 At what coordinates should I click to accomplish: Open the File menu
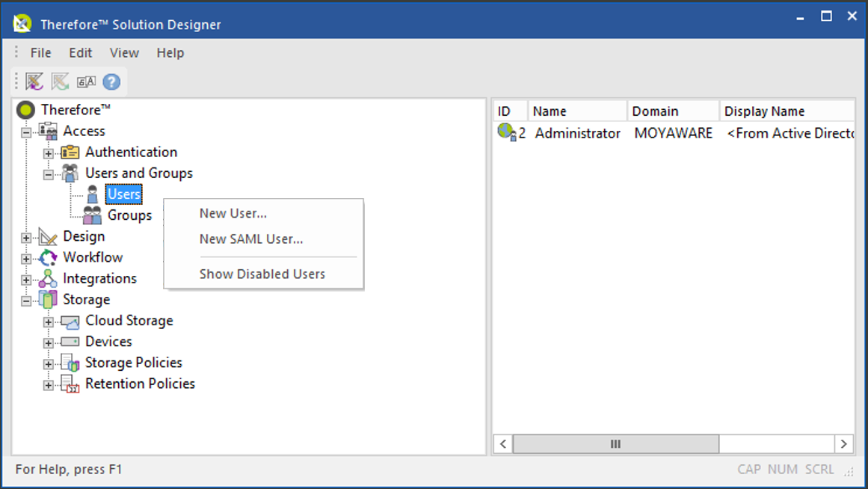point(40,52)
